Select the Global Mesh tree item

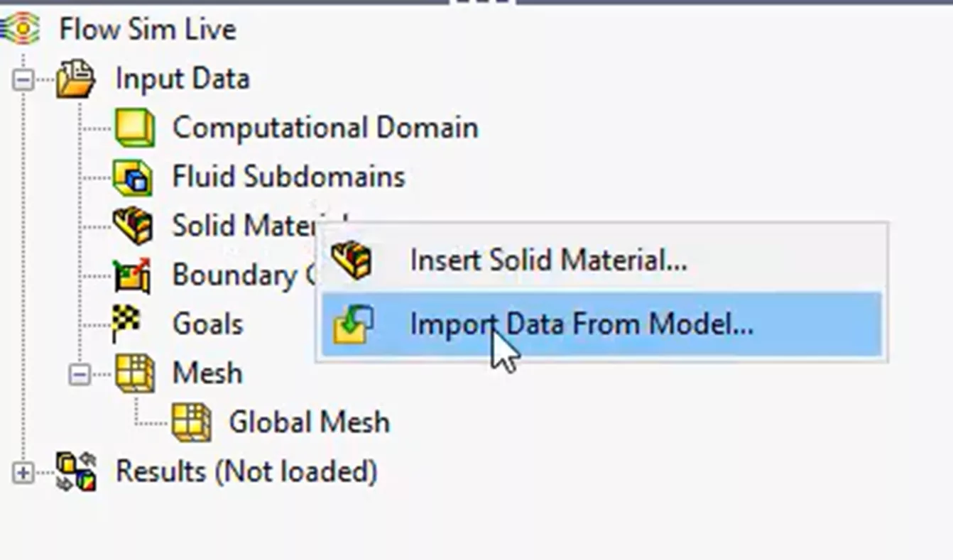309,420
